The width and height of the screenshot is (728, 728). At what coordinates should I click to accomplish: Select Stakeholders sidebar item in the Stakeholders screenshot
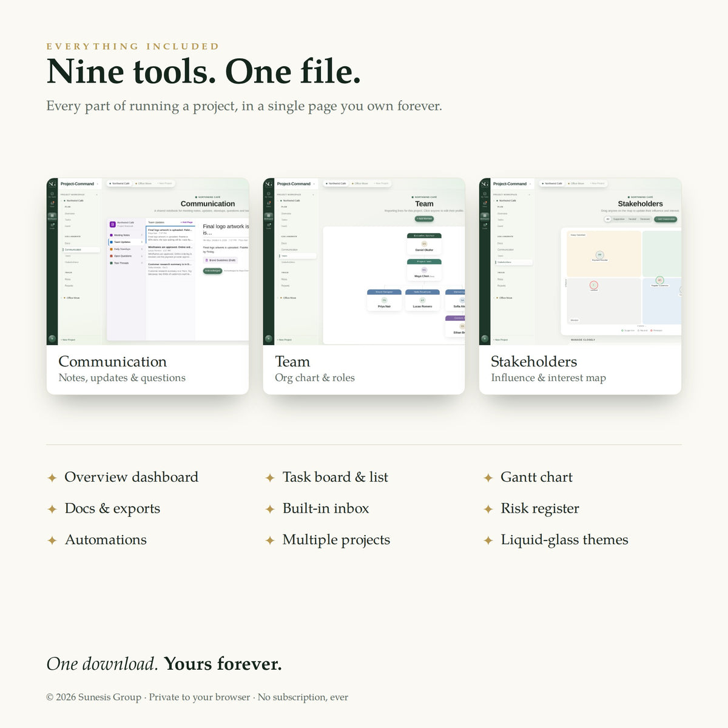(x=514, y=262)
